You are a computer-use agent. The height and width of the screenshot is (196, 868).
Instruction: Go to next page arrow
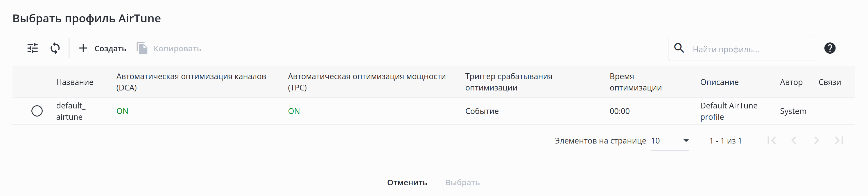tap(816, 141)
